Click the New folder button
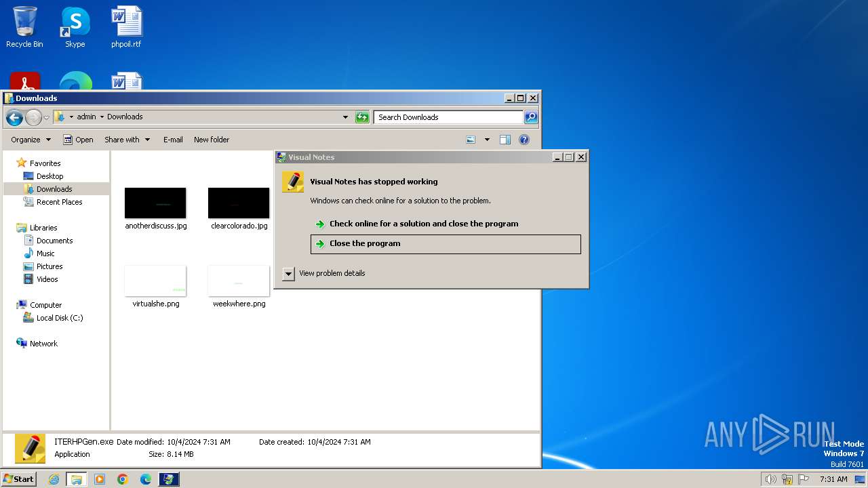 212,140
